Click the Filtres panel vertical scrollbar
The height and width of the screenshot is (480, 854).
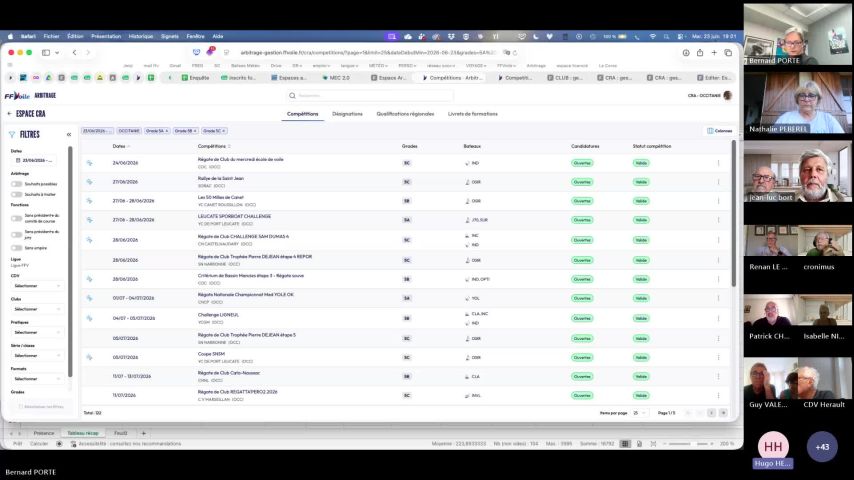pos(70,262)
